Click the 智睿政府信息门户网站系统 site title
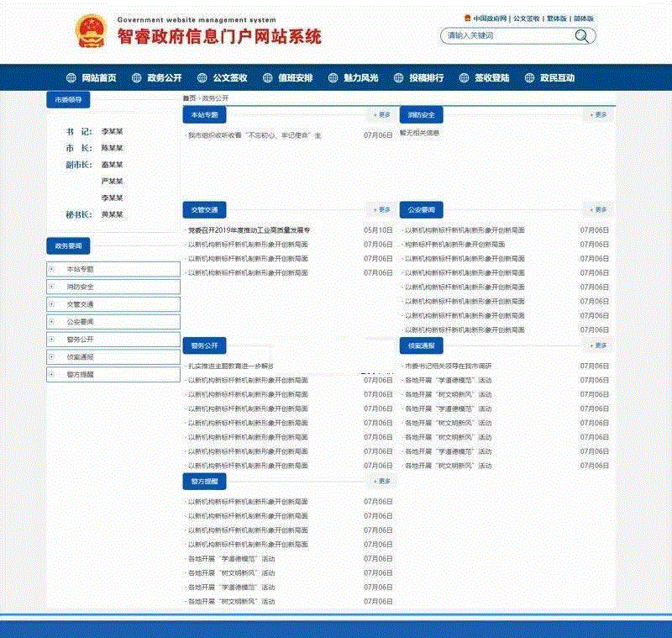672x638 pixels. click(x=219, y=37)
